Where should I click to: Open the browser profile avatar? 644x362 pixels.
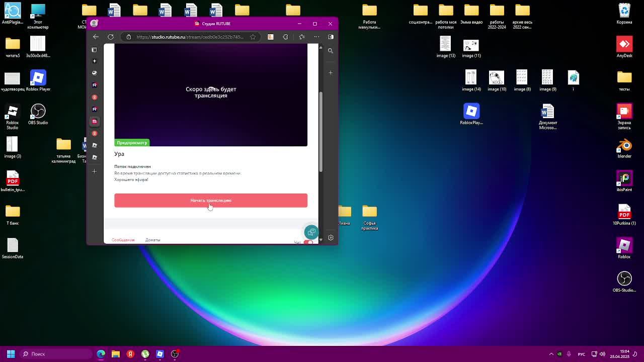(x=94, y=23)
